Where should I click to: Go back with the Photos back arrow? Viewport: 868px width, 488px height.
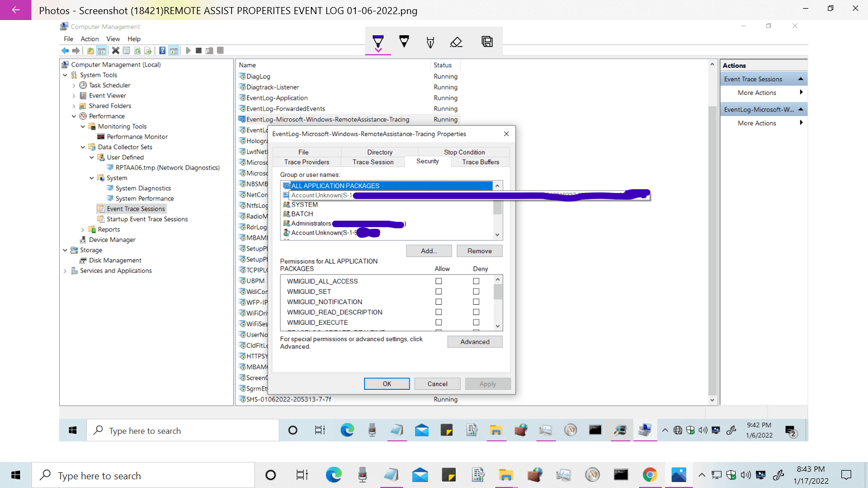click(x=16, y=10)
